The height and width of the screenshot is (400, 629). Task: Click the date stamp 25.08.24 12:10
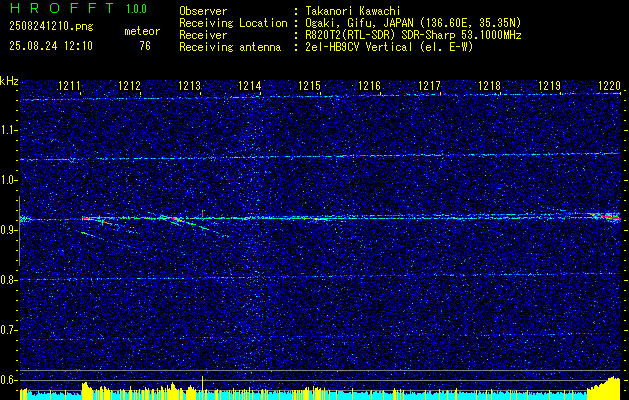point(51,46)
